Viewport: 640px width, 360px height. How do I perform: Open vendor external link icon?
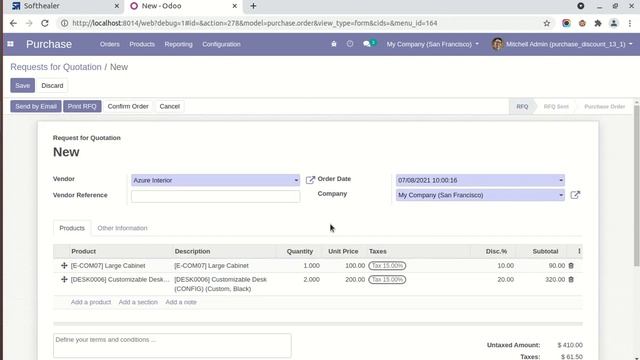pos(310,180)
